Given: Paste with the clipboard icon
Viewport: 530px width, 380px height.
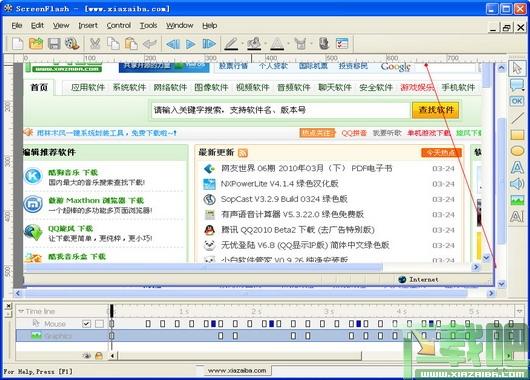Looking at the screenshot, I should (131, 44).
